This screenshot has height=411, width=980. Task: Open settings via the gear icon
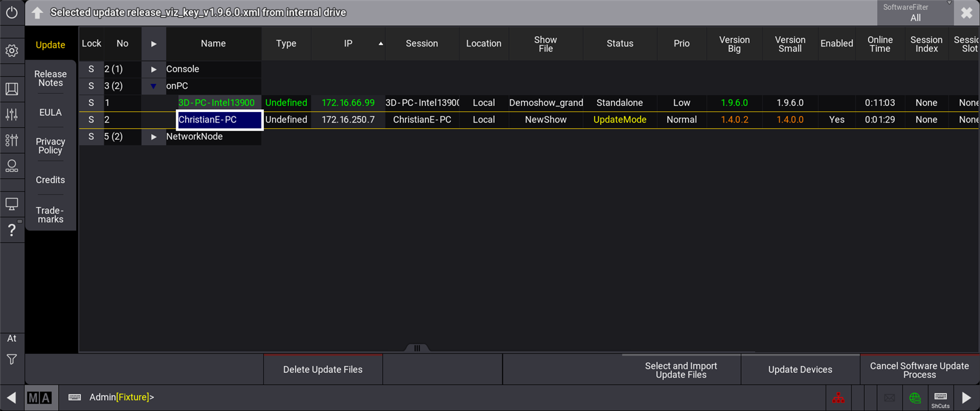tap(12, 51)
